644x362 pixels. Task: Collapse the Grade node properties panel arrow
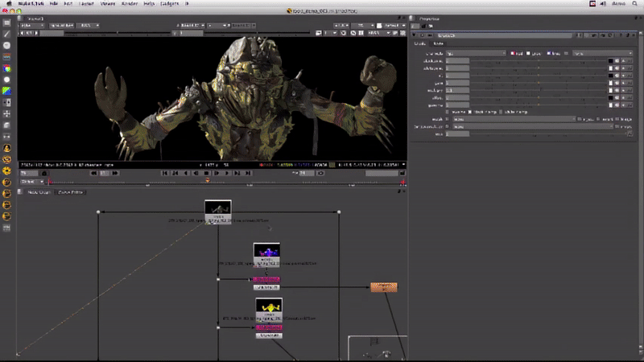pos(415,35)
